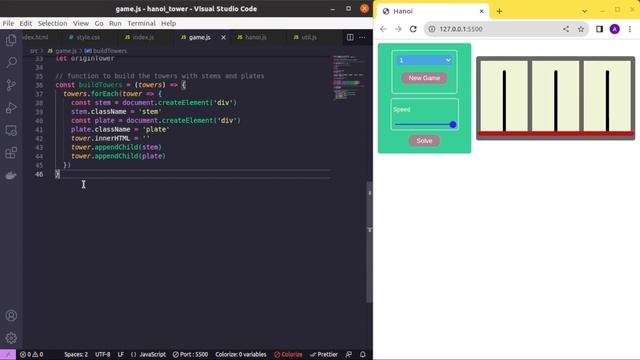Click the feedback icon in the status bar
This screenshot has height=360, width=640.
tap(349, 354)
